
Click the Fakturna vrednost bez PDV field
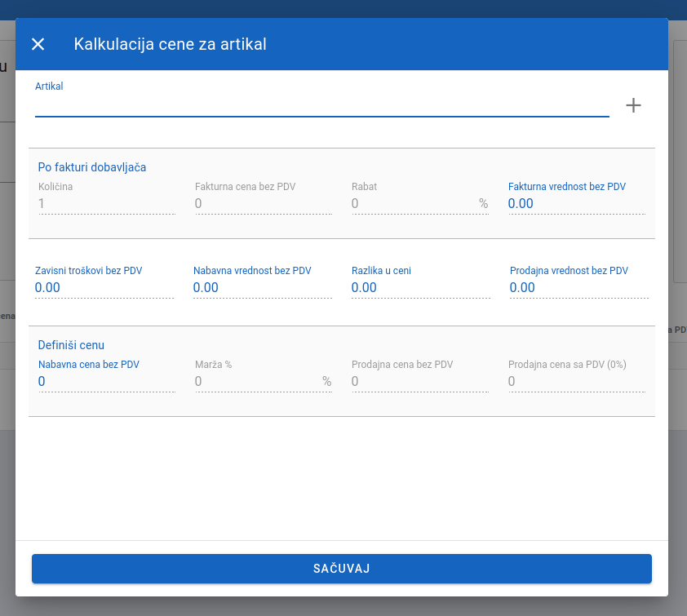point(576,204)
